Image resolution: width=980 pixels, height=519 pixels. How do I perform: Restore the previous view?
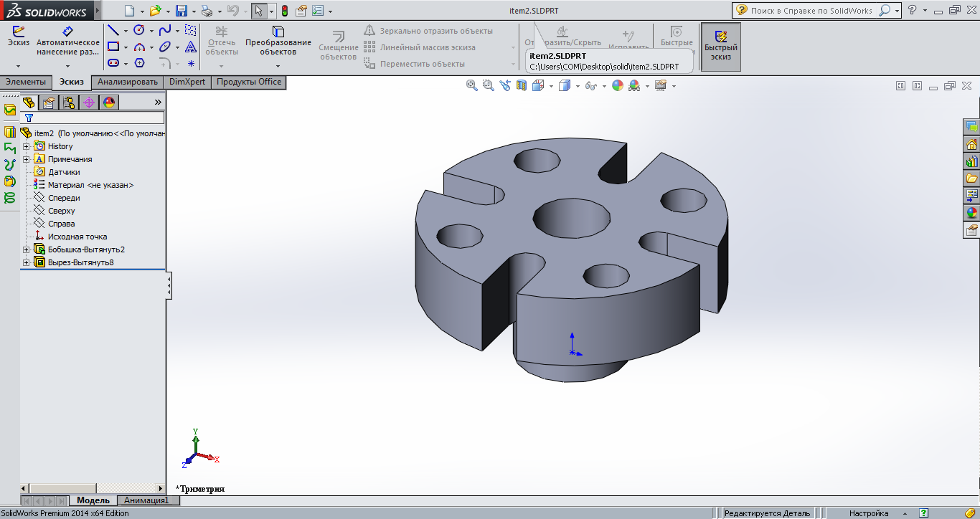[x=505, y=85]
